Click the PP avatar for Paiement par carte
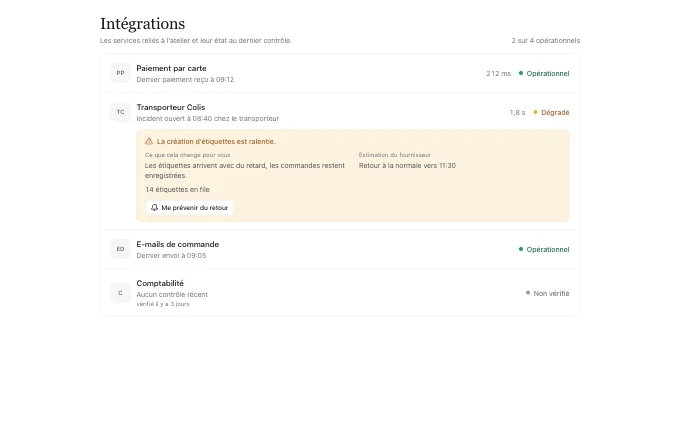The image size is (680, 425). pyautogui.click(x=120, y=73)
